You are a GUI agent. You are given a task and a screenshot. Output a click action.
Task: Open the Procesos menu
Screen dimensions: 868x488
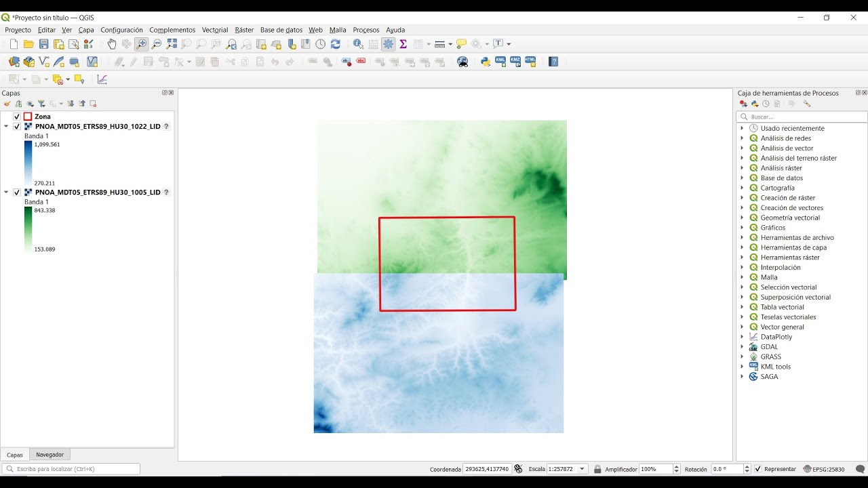(366, 30)
